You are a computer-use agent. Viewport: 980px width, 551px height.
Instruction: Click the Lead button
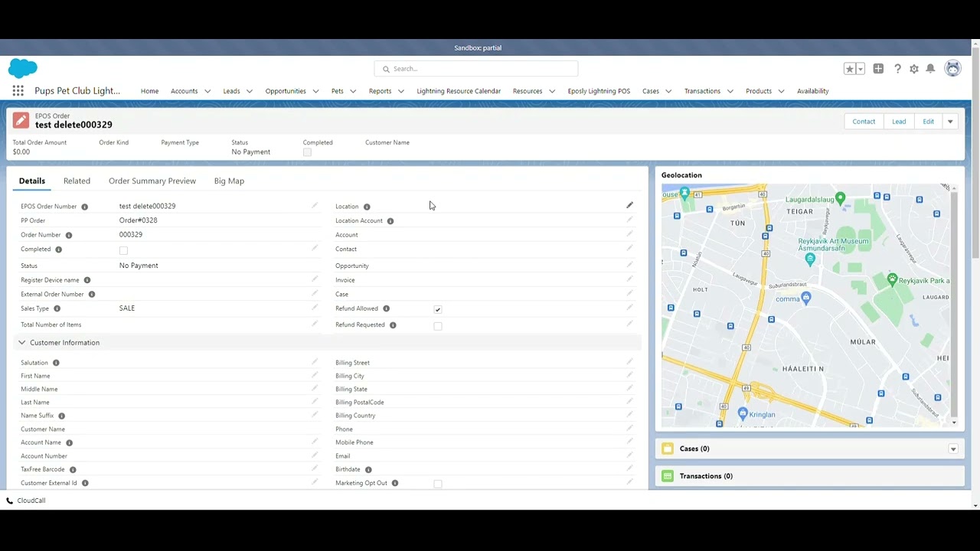click(x=899, y=122)
